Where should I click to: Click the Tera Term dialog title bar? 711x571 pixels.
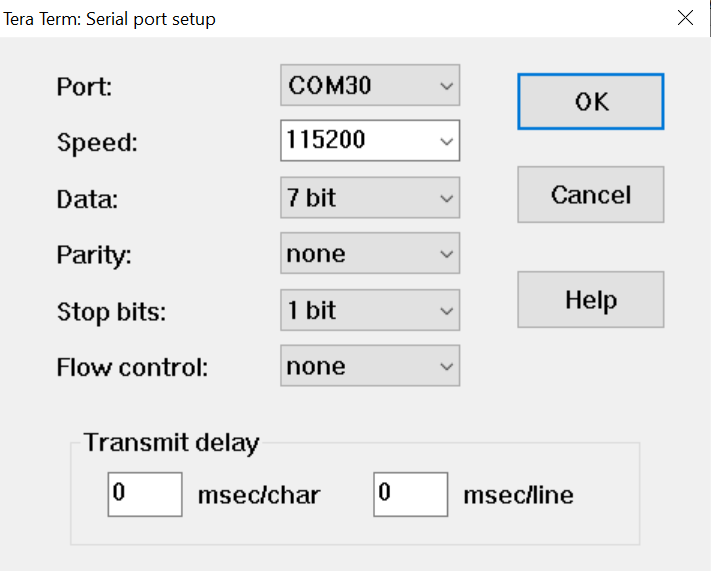coord(300,18)
